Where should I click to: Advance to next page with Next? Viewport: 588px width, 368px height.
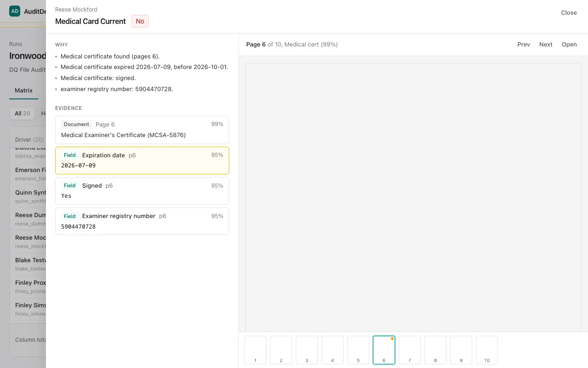click(546, 45)
